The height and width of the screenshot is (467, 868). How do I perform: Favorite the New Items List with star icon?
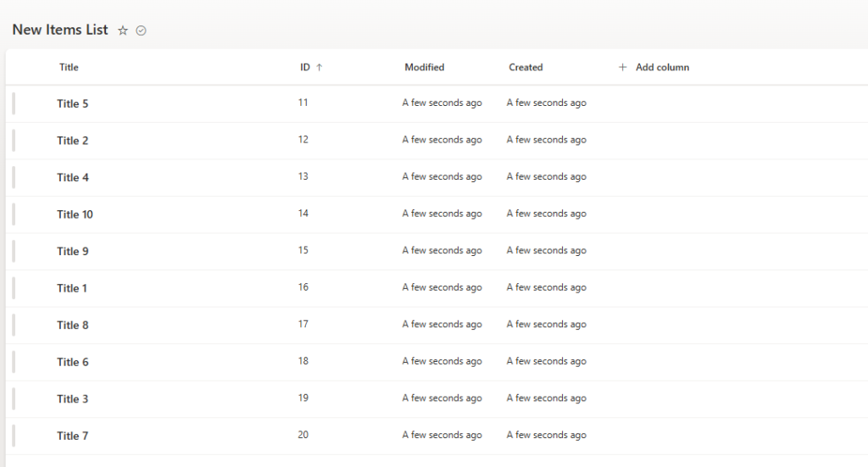pyautogui.click(x=123, y=31)
